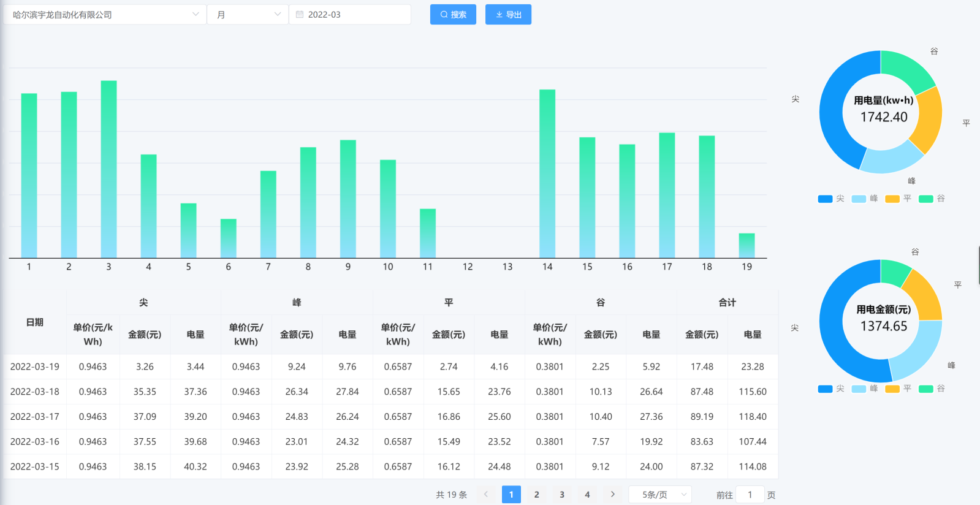Click the bar for day 19

(x=746, y=245)
